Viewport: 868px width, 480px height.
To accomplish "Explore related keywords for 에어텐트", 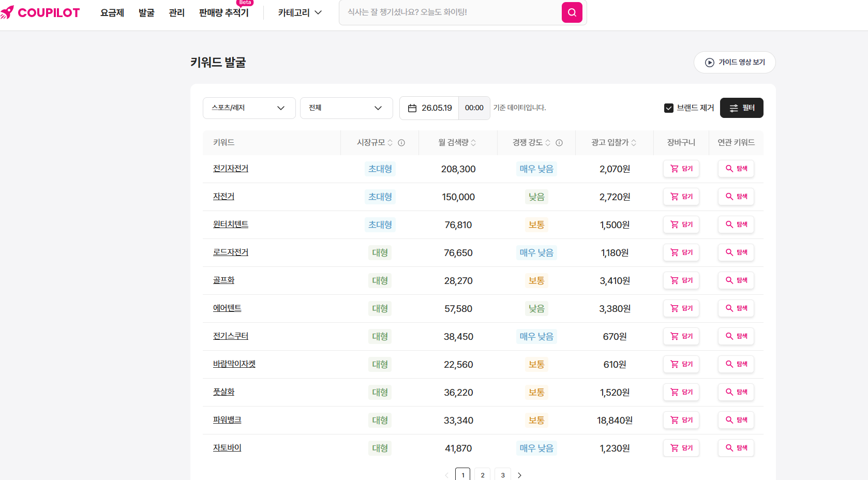I will [x=736, y=308].
